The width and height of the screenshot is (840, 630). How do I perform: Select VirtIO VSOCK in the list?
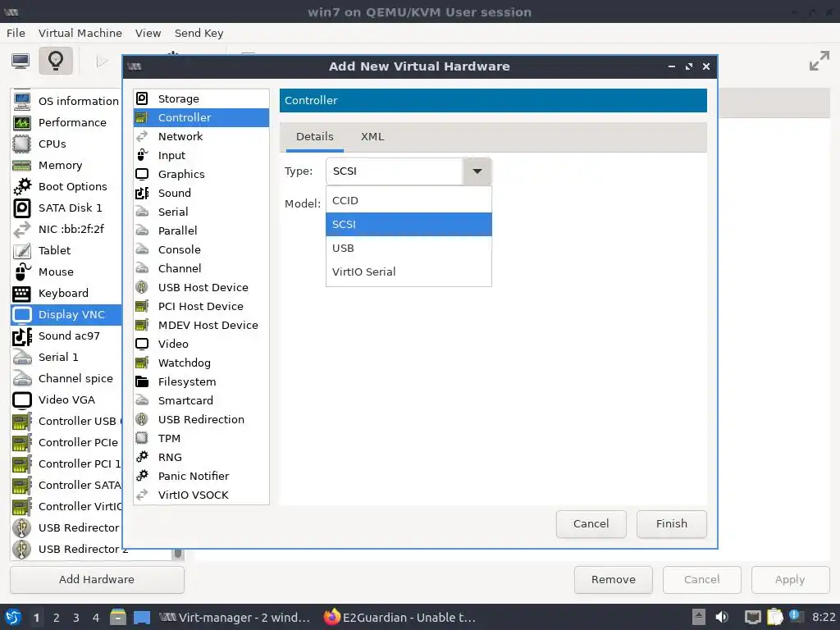click(202, 495)
